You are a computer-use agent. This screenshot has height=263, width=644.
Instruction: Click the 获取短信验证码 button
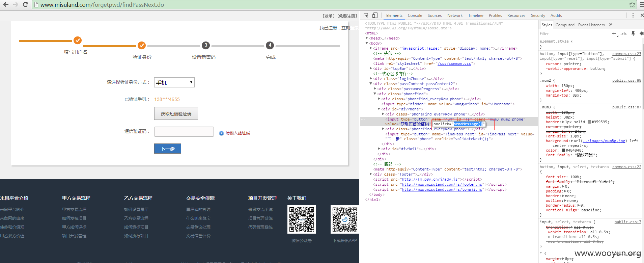(176, 114)
